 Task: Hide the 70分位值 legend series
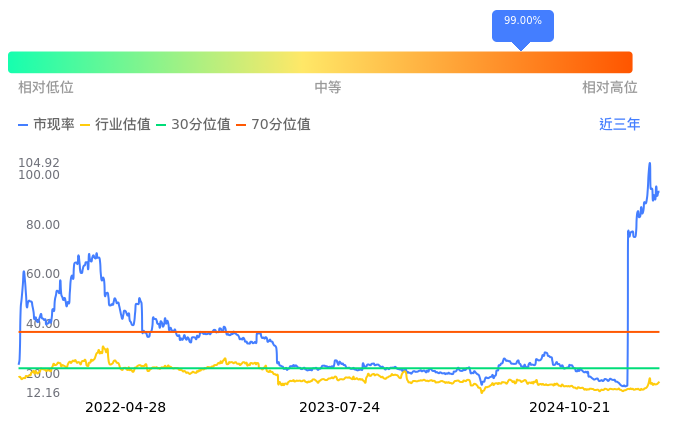[272, 125]
